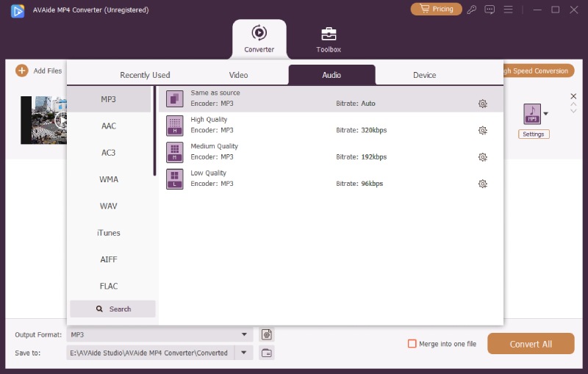
Task: Open the feedback chat icon
Action: tap(490, 10)
